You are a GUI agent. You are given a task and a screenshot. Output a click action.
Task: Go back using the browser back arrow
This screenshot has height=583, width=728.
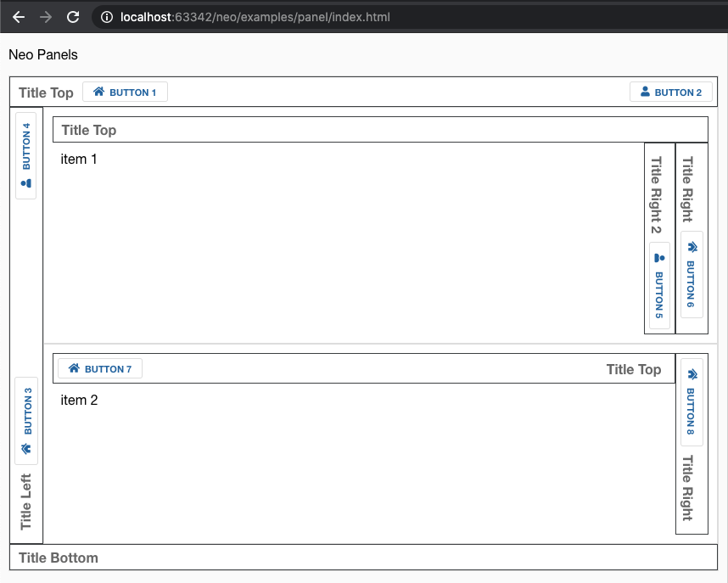tap(19, 17)
